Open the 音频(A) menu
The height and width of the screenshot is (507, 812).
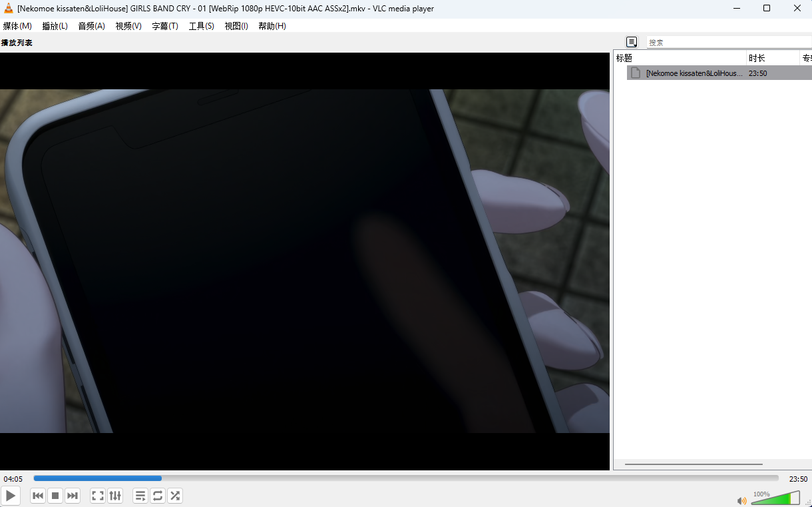click(91, 26)
